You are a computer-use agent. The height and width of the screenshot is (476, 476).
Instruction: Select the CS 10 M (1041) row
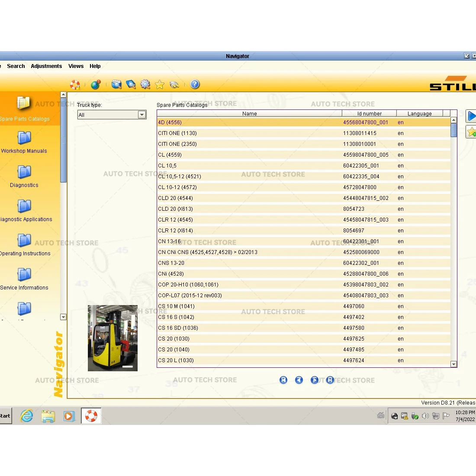click(x=304, y=306)
